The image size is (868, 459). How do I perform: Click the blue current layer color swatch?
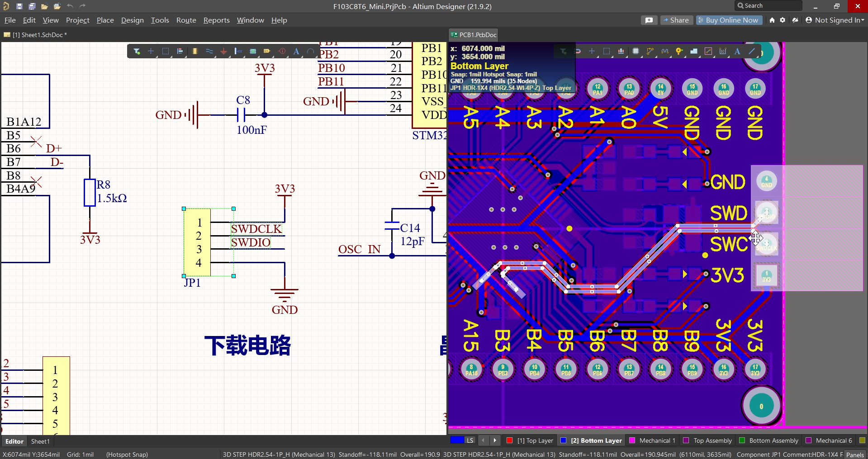[x=457, y=440]
